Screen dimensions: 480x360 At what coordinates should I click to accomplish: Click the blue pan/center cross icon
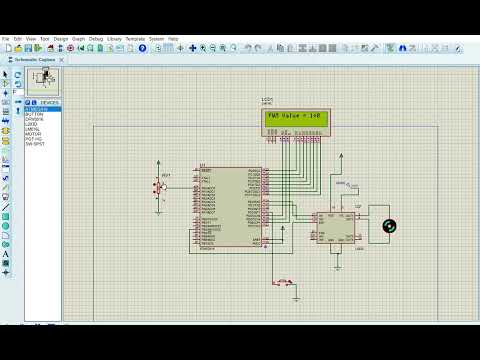coord(192,48)
